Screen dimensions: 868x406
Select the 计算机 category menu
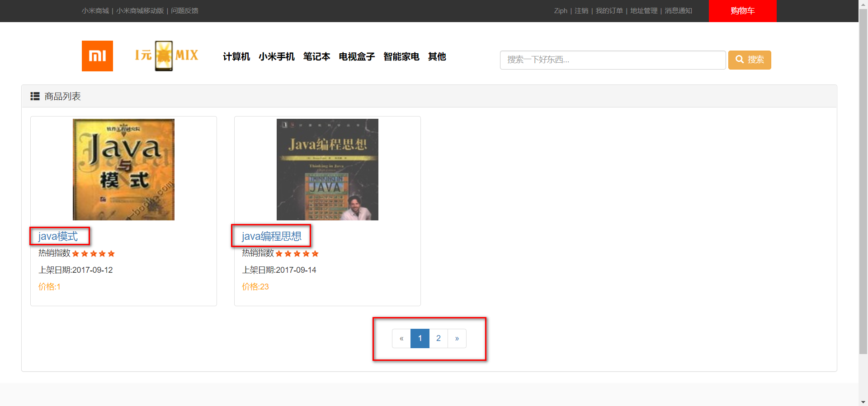coord(236,56)
